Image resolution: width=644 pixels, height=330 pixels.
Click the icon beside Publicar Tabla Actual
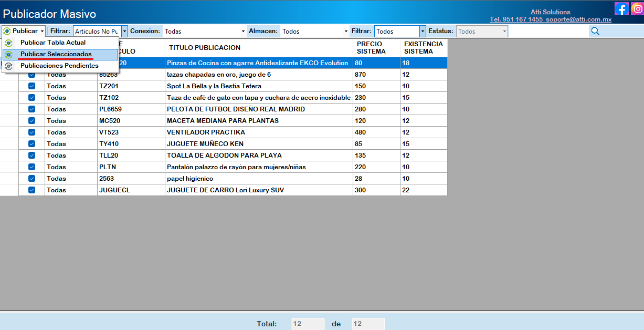coord(9,43)
